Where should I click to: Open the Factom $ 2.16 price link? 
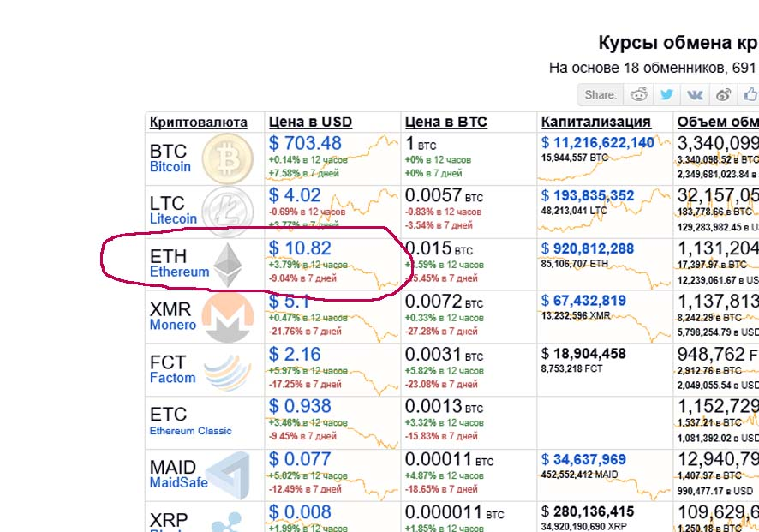pyautogui.click(x=295, y=355)
